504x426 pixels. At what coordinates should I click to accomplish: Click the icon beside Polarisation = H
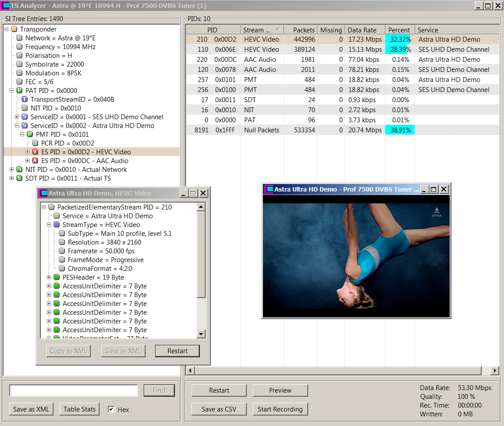[x=19, y=55]
